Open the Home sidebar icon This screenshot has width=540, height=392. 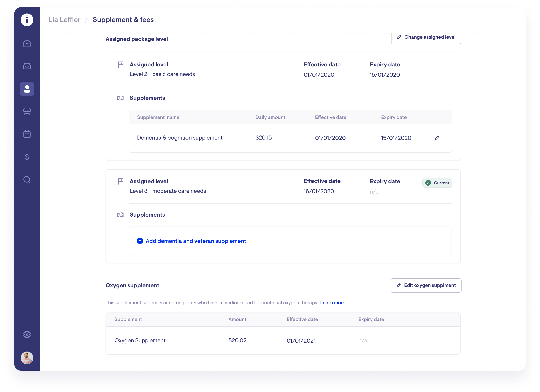(x=27, y=43)
